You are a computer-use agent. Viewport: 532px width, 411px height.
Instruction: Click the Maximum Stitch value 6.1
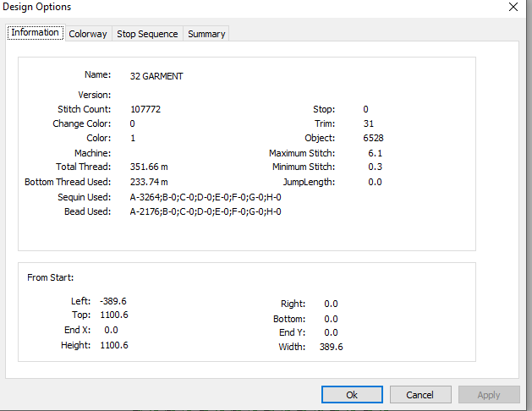pyautogui.click(x=375, y=153)
